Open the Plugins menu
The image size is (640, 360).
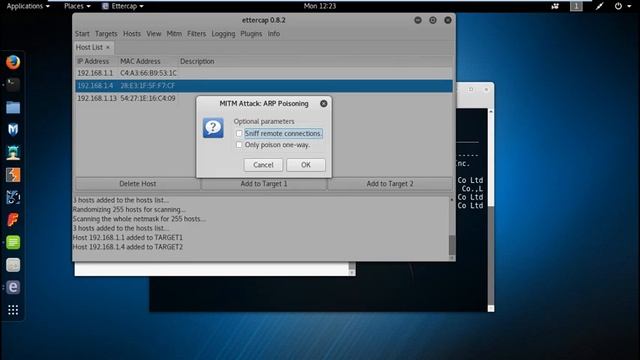[251, 34]
